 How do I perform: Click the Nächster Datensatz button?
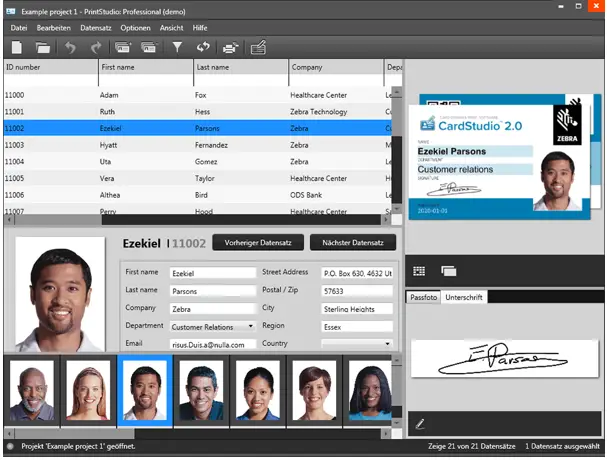[x=353, y=242]
